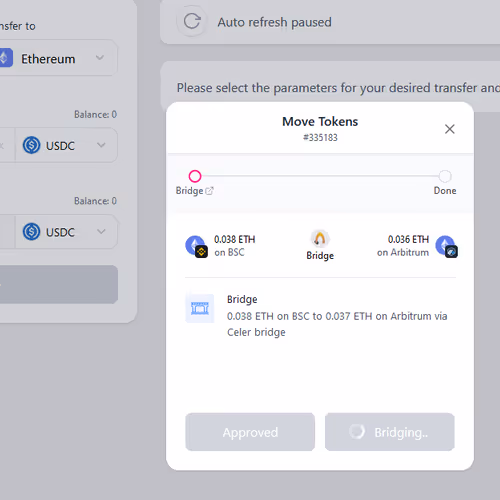The width and height of the screenshot is (500, 500).
Task: Click the ETH on BSC token icon
Action: [x=196, y=246]
